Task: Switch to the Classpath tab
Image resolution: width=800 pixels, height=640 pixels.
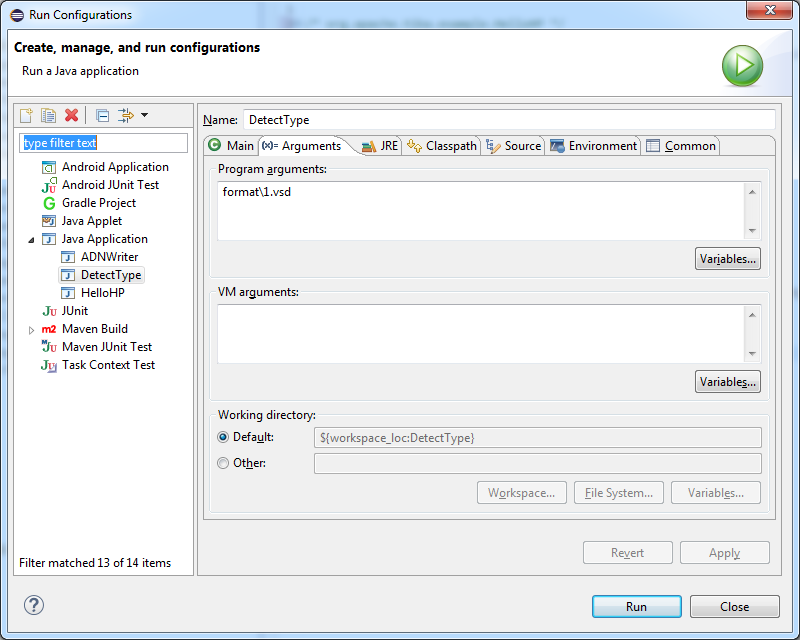Action: click(x=442, y=146)
